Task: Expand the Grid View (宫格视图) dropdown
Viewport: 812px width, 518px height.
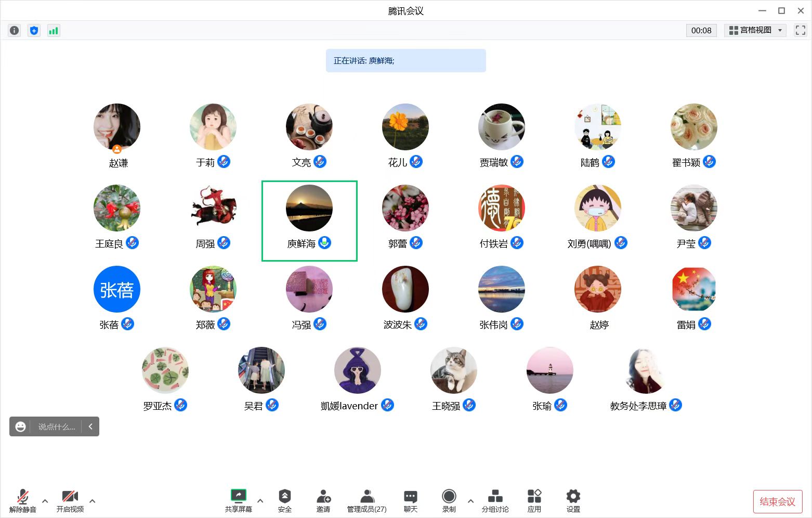Action: (x=755, y=31)
